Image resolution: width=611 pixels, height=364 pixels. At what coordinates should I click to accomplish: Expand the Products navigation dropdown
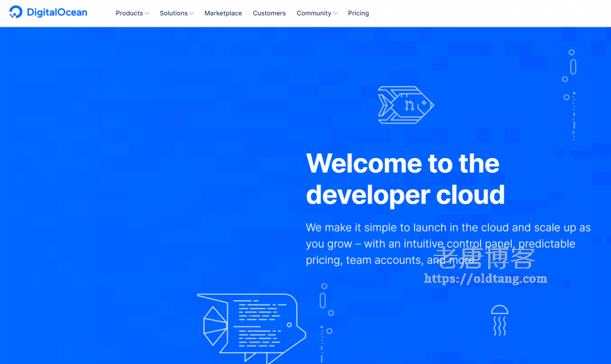(132, 13)
